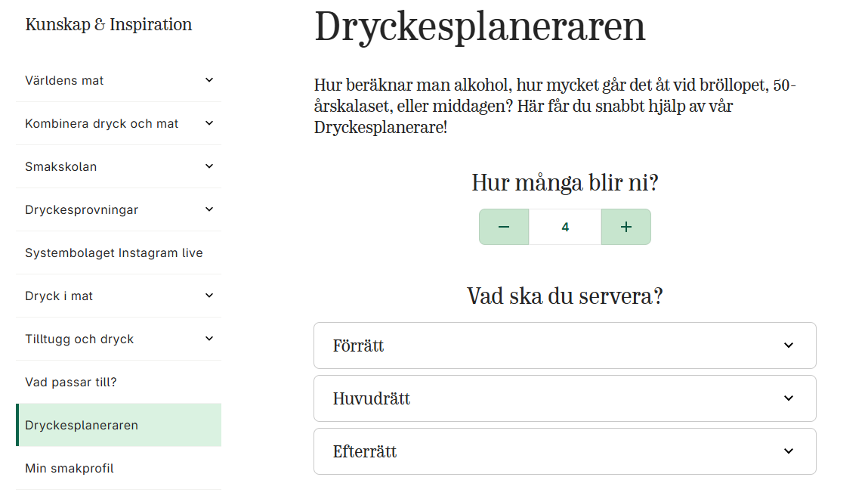This screenshot has height=502, width=868.
Task: Click the guest count field showing 4
Action: (564, 226)
